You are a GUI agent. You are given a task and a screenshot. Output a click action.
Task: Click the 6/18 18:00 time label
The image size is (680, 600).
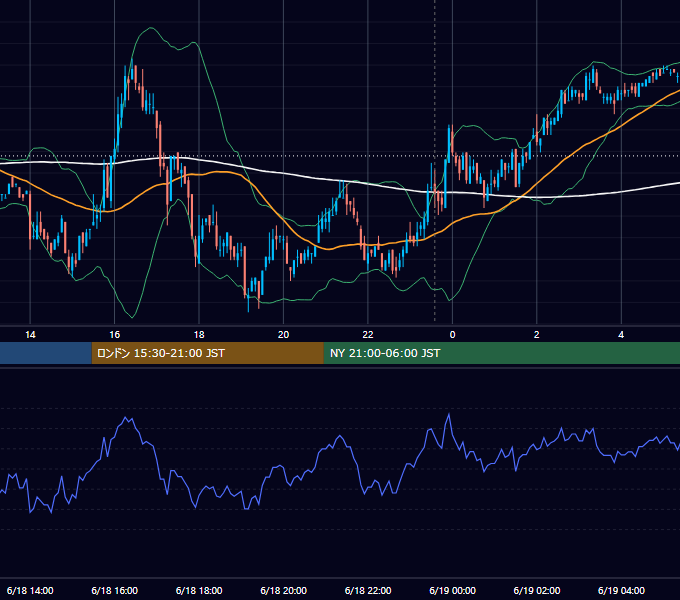point(199,590)
